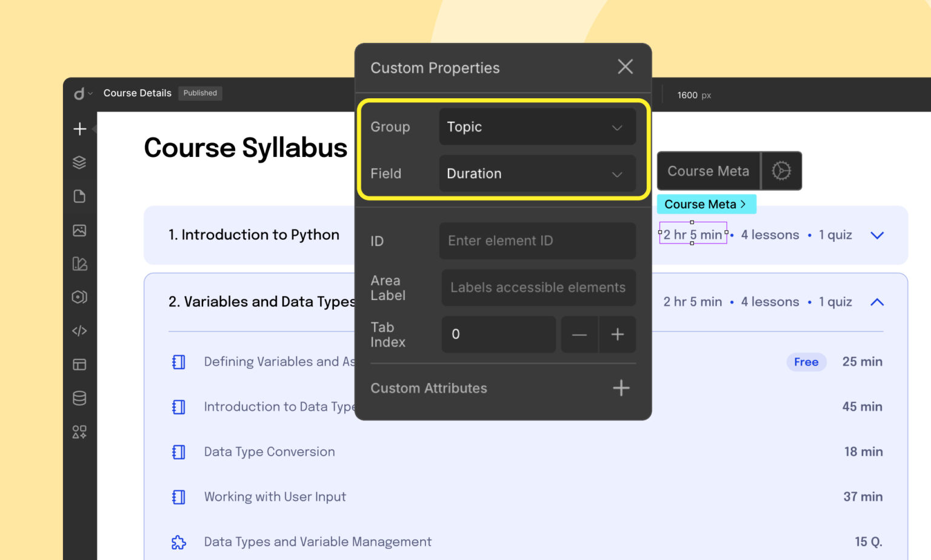Collapse the Variables and Data Types section
The height and width of the screenshot is (560, 931).
point(877,302)
